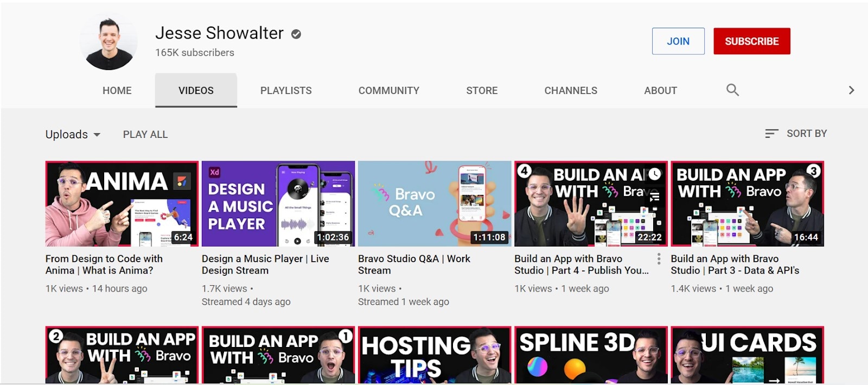Open the three-dot menu for Part 4 video
Image resolution: width=868 pixels, height=385 pixels.
659,259
